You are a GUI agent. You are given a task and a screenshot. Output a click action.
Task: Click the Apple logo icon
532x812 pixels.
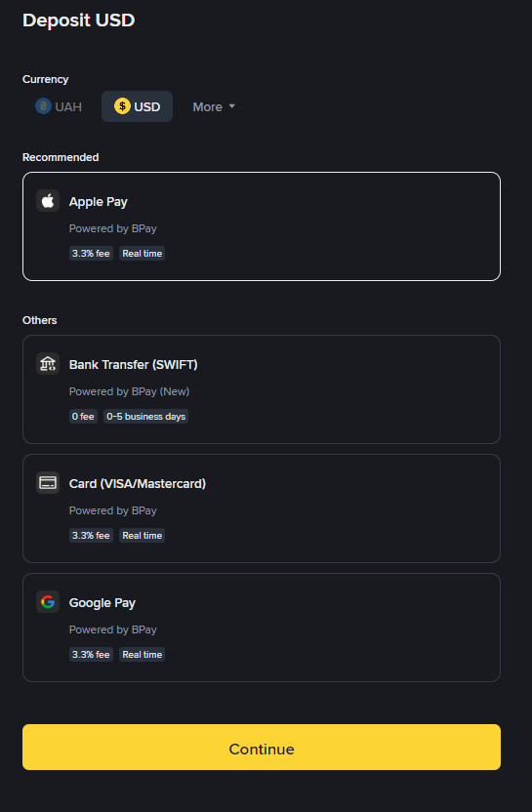coord(48,200)
